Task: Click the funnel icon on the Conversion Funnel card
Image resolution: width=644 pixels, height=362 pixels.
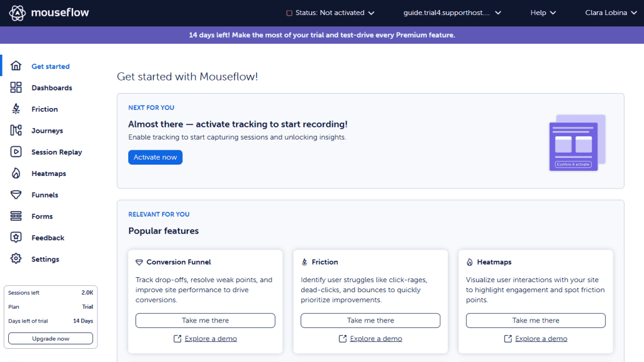Action: coord(139,262)
